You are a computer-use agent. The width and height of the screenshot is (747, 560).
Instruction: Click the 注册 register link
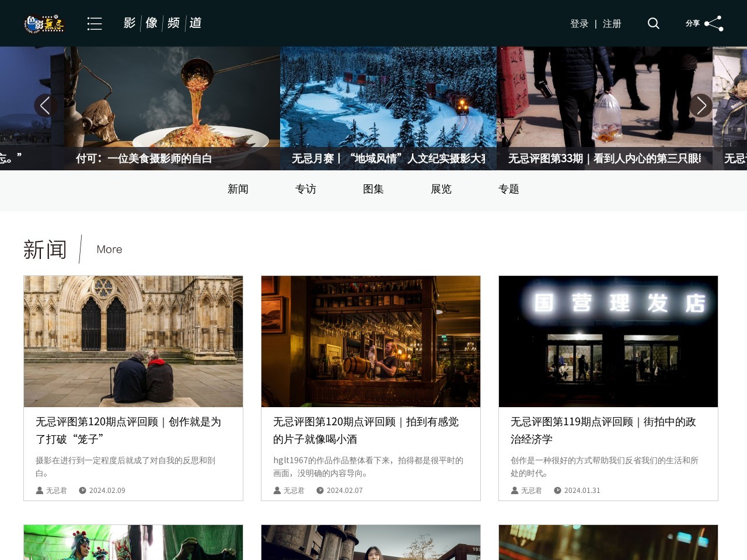click(x=612, y=24)
